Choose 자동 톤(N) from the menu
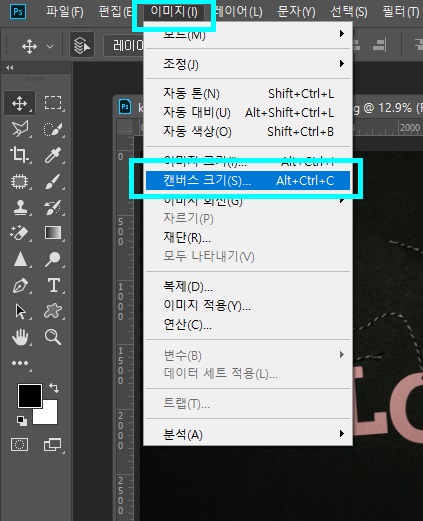 pyautogui.click(x=248, y=94)
